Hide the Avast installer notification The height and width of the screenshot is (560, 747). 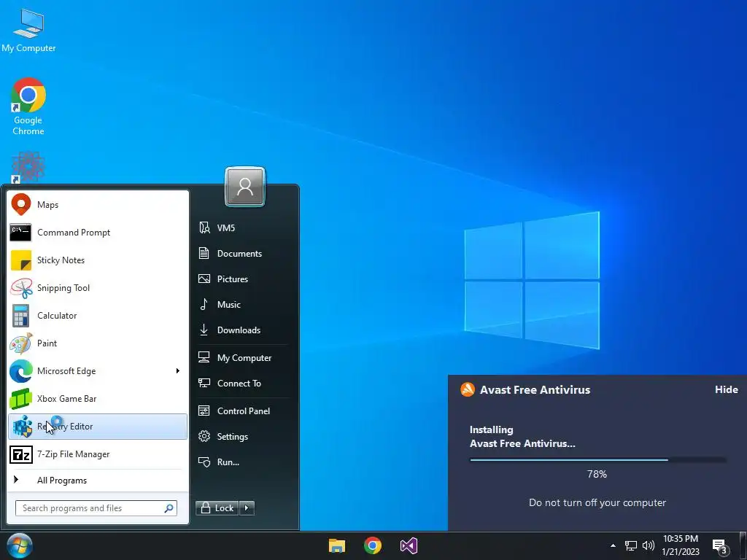tap(726, 389)
